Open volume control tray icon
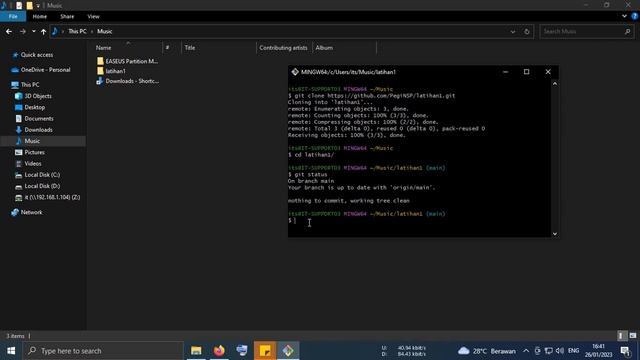Image resolution: width=640 pixels, height=360 pixels. (x=560, y=351)
